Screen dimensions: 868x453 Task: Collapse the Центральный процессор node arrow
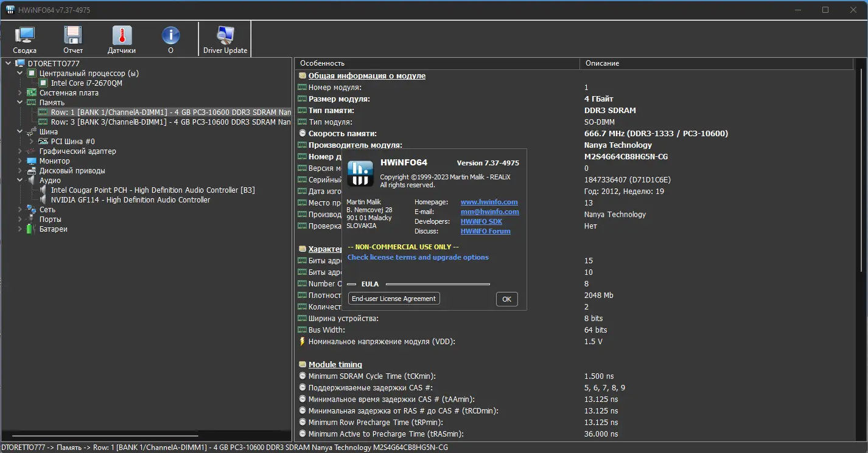click(x=20, y=73)
